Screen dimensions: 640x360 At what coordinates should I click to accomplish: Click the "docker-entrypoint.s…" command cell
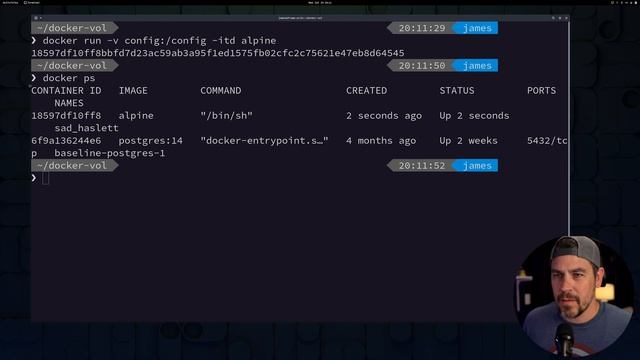pos(264,140)
